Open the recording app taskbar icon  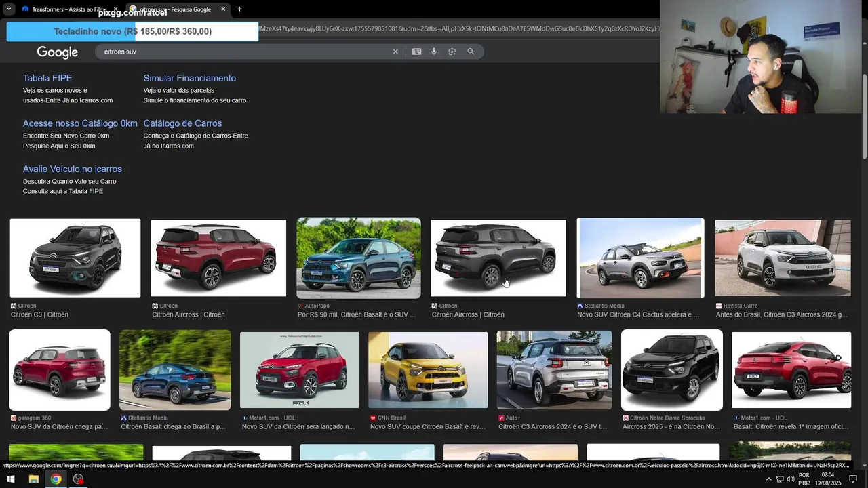(79, 479)
